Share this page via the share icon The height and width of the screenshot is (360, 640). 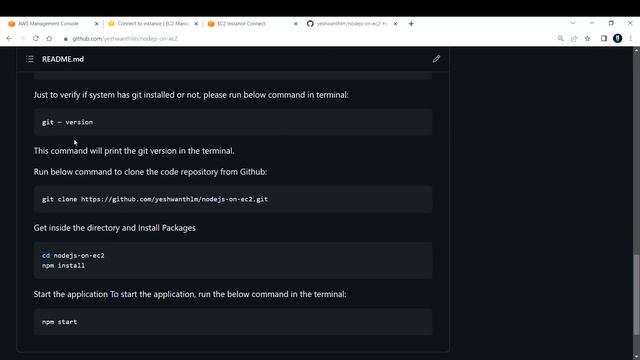click(574, 38)
